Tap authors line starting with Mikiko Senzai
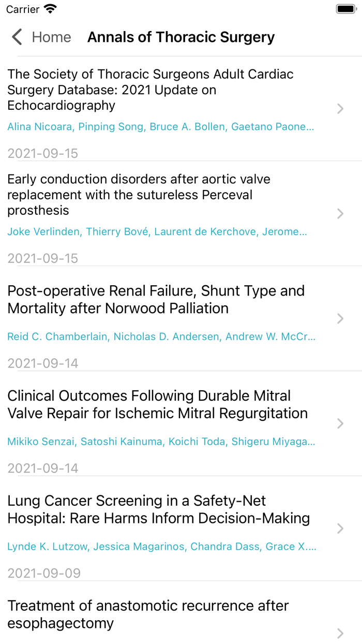Viewport: 362px width, 644px height. click(161, 442)
